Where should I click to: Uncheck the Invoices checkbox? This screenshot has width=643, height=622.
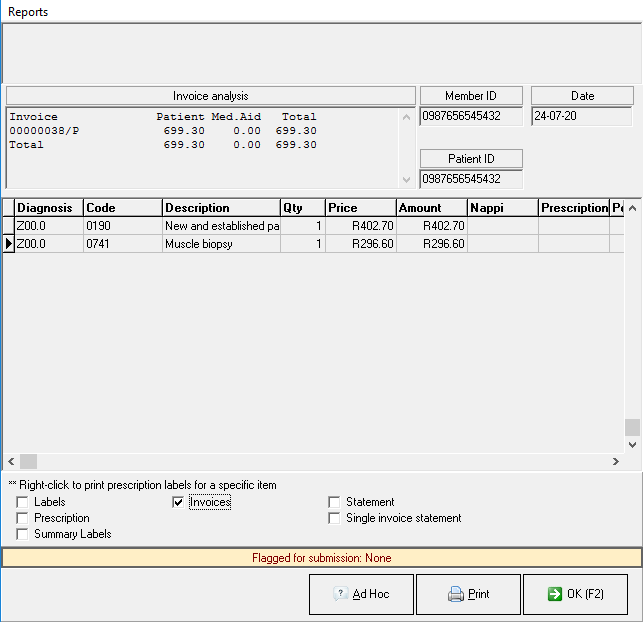pyautogui.click(x=179, y=502)
